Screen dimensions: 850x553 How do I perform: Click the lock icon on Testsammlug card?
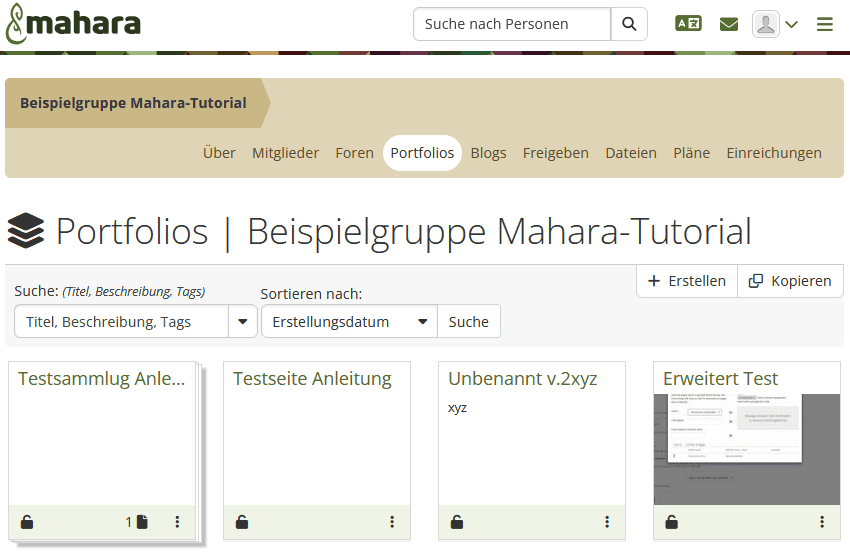pyautogui.click(x=27, y=522)
